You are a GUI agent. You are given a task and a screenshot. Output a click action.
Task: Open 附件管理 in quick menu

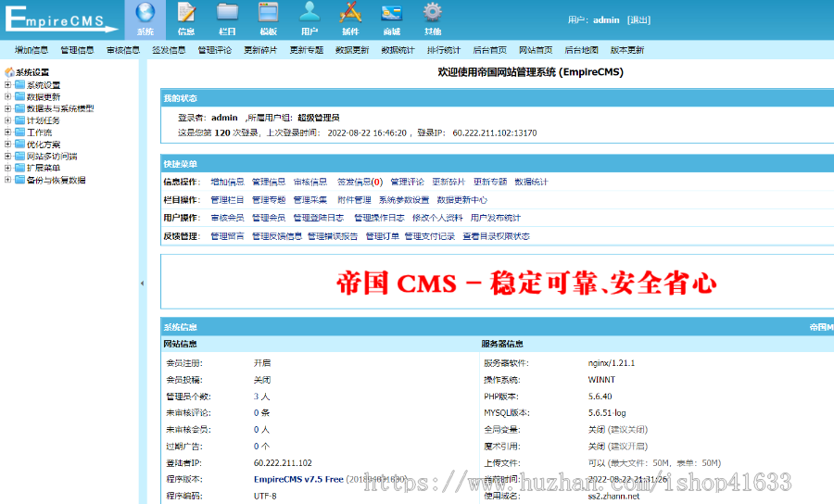click(x=354, y=200)
